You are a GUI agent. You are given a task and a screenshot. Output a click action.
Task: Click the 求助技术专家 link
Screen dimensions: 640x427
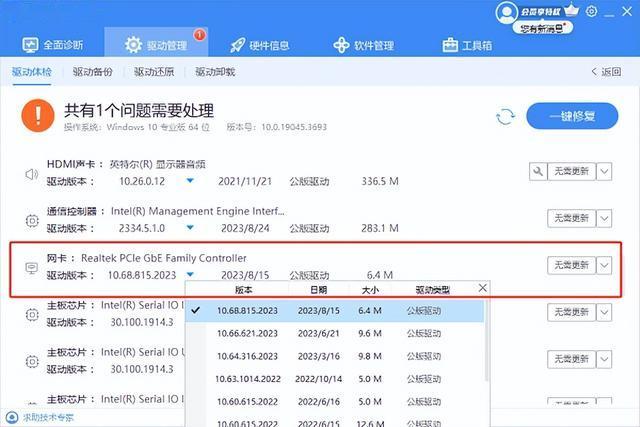tap(48, 418)
